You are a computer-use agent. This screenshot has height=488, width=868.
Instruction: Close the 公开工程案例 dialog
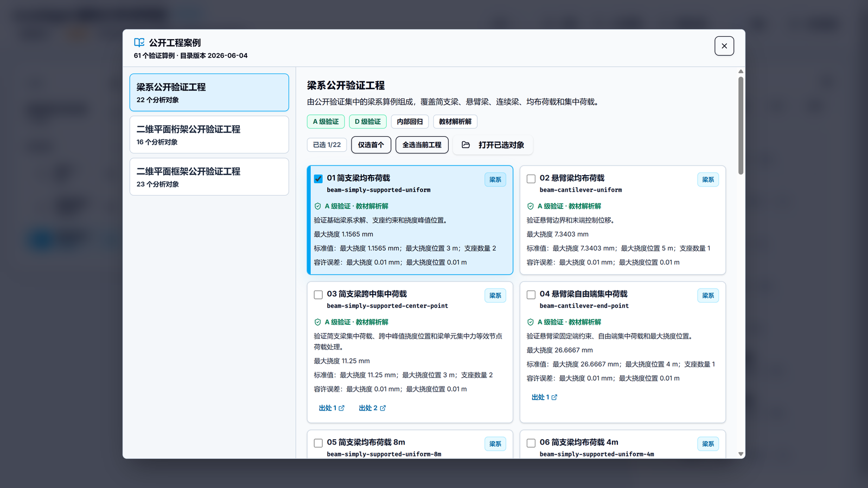click(724, 46)
